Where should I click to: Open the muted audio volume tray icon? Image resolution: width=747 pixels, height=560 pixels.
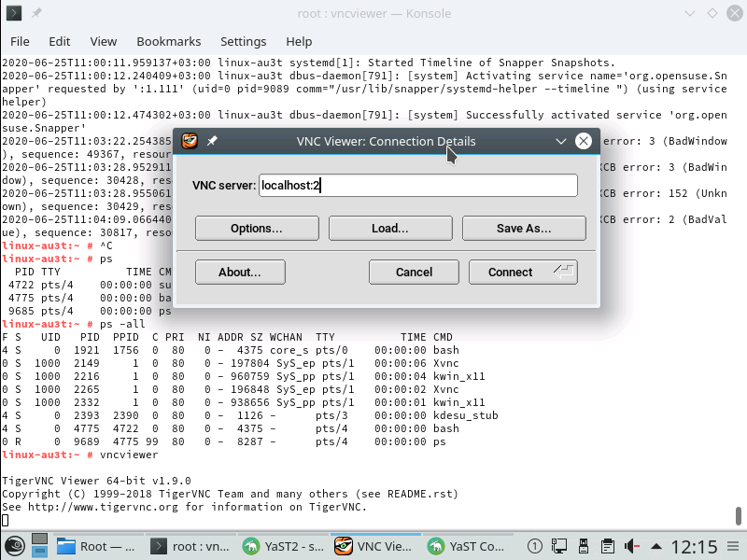coord(632,546)
